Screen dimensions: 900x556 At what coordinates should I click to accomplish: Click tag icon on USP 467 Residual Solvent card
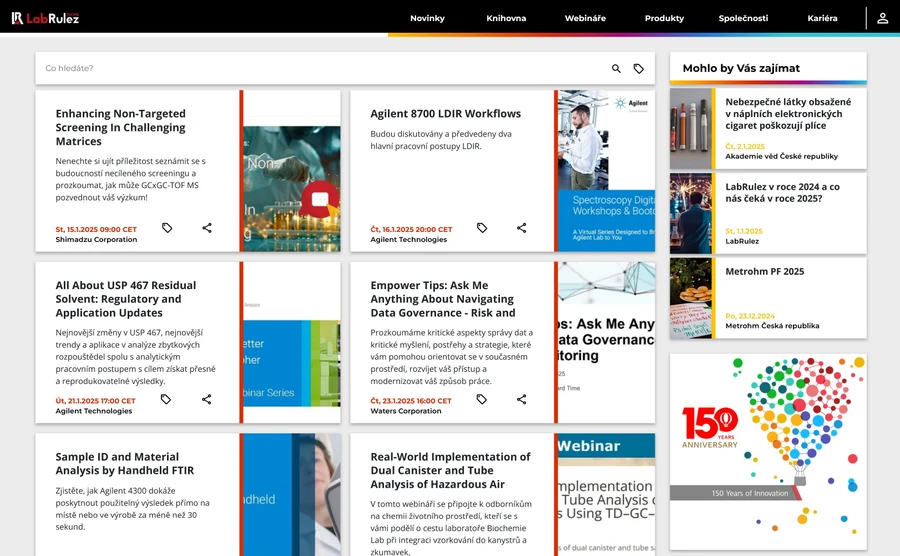(x=166, y=399)
